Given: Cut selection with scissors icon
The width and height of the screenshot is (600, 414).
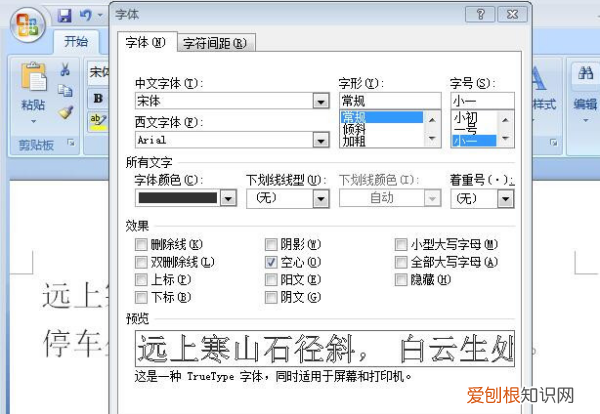Looking at the screenshot, I should point(65,70).
